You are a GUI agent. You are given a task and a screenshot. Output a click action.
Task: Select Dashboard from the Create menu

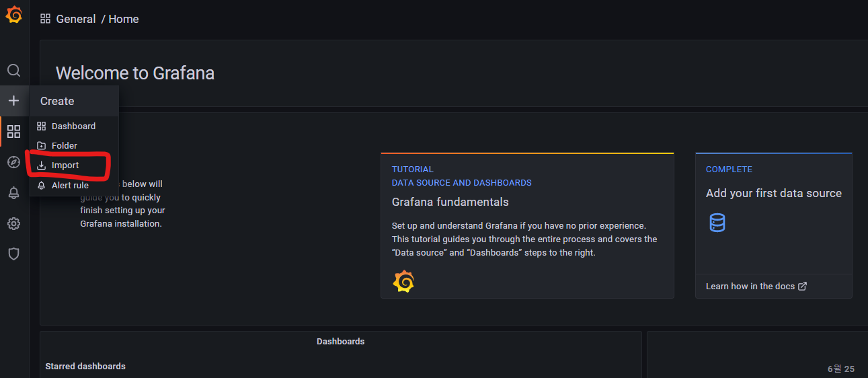[x=74, y=126]
